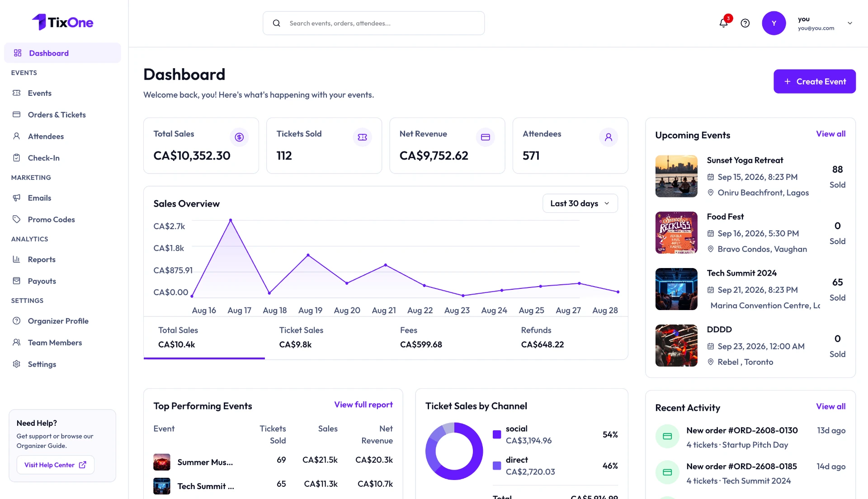Open Payouts in sidebar
This screenshot has width=868, height=499.
62,281
